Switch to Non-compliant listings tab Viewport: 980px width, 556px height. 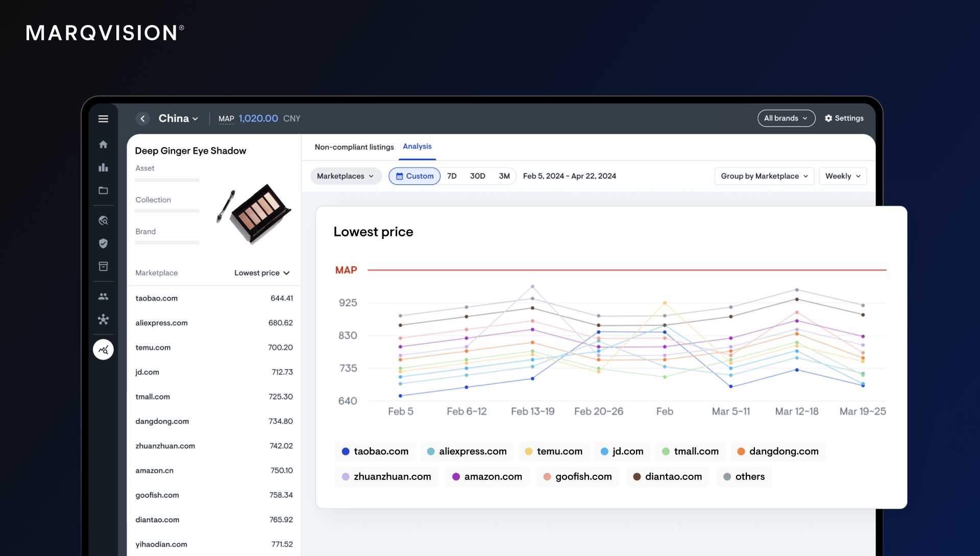pos(354,147)
